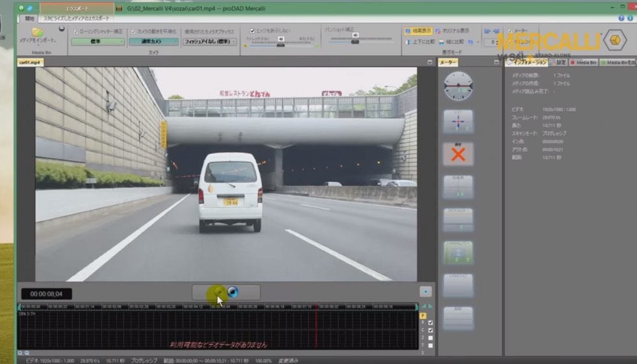Screen dimensions: 637x364
Task: Click the yellow analyze button below preview
Action: coord(218,292)
